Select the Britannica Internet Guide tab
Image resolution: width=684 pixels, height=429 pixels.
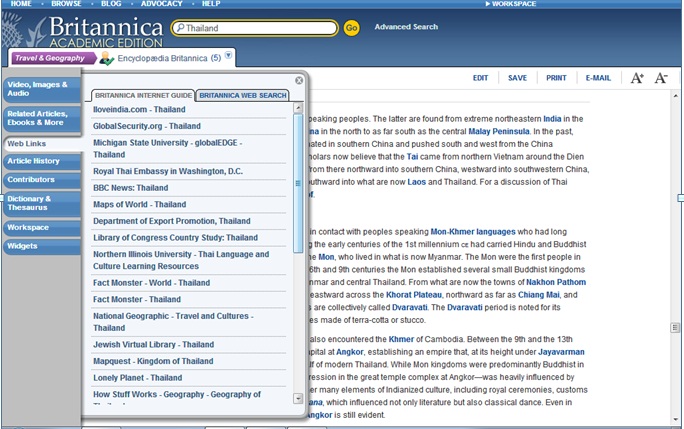[x=143, y=95]
